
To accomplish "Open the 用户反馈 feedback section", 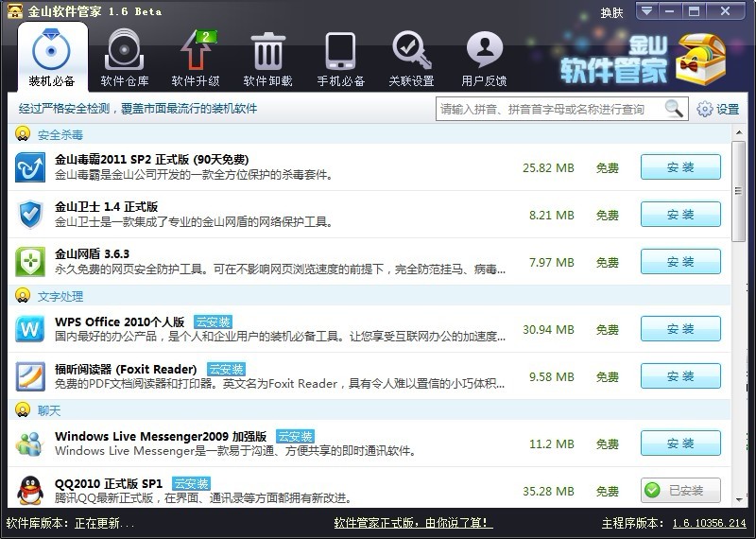I will click(484, 59).
